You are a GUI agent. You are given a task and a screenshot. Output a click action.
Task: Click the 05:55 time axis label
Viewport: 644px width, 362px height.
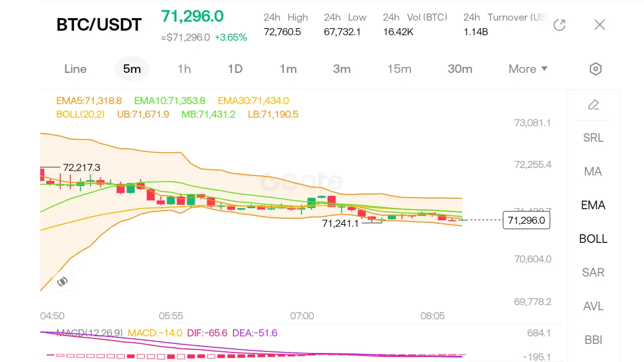[171, 316]
